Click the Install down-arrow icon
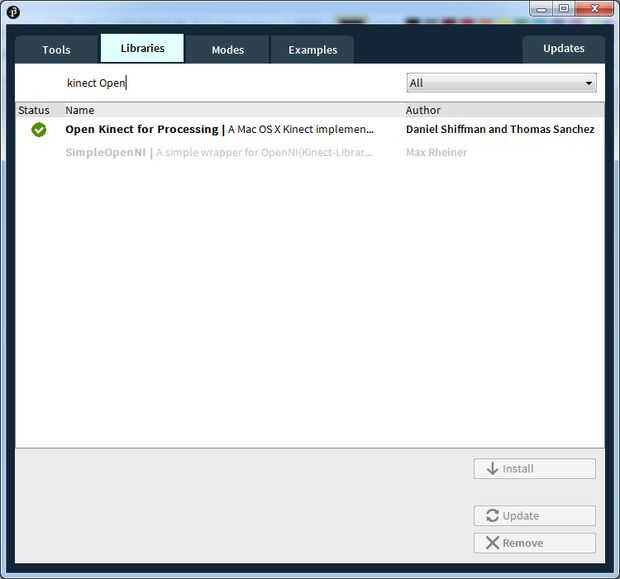The height and width of the screenshot is (579, 620). 492,468
